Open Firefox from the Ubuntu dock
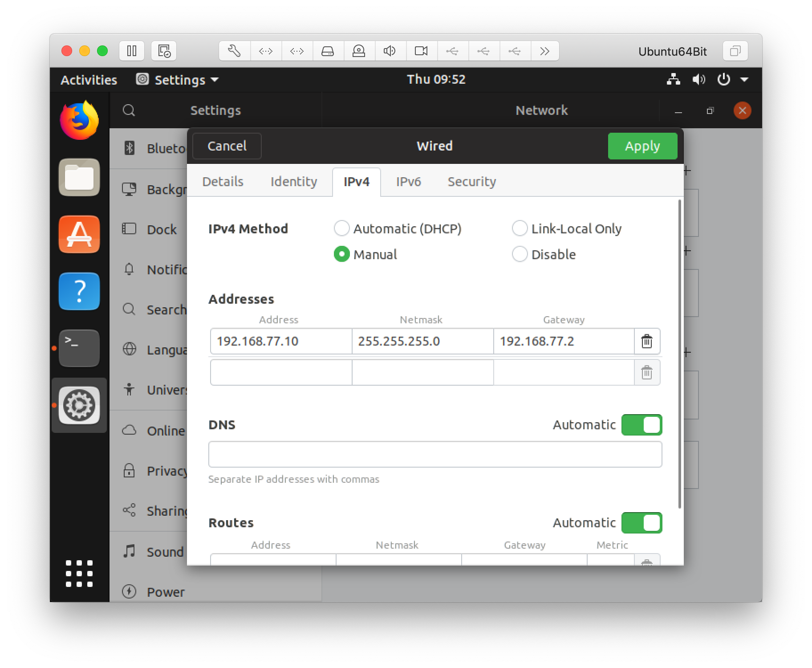 [x=79, y=120]
